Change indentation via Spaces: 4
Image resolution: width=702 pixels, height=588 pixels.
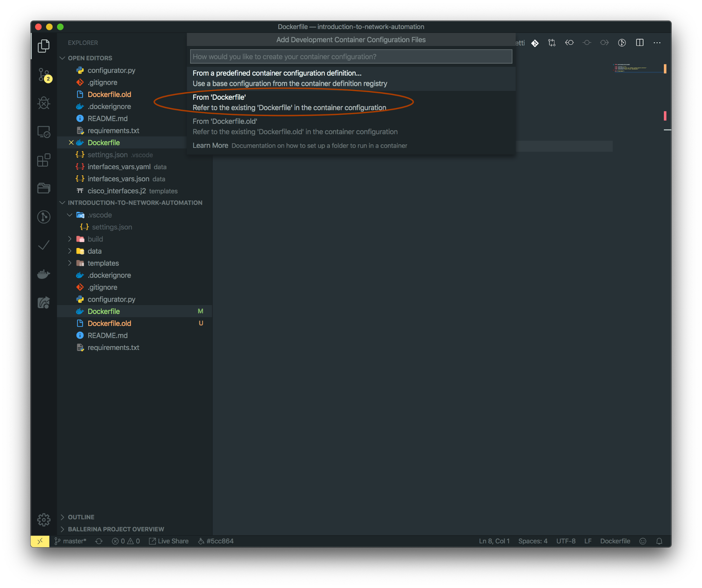pyautogui.click(x=533, y=541)
